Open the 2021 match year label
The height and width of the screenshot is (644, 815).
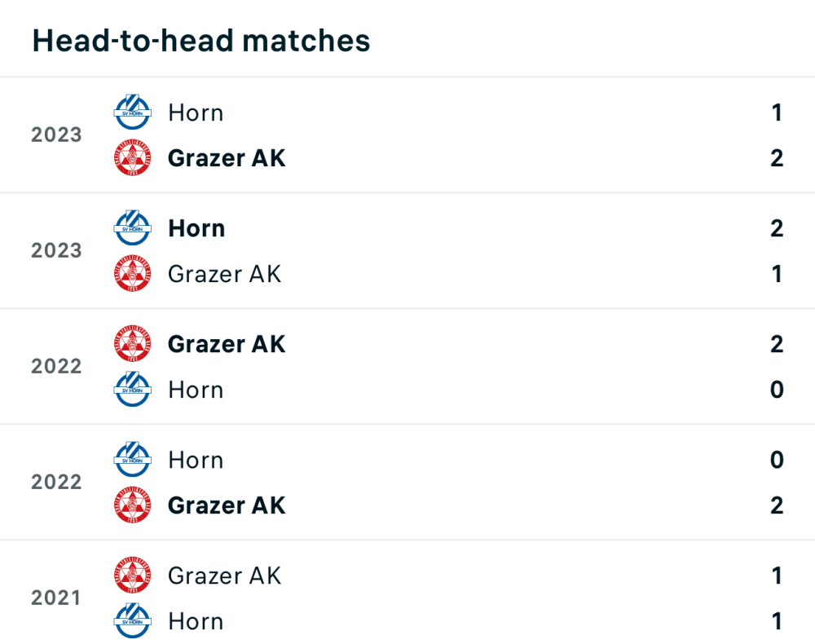click(x=56, y=598)
